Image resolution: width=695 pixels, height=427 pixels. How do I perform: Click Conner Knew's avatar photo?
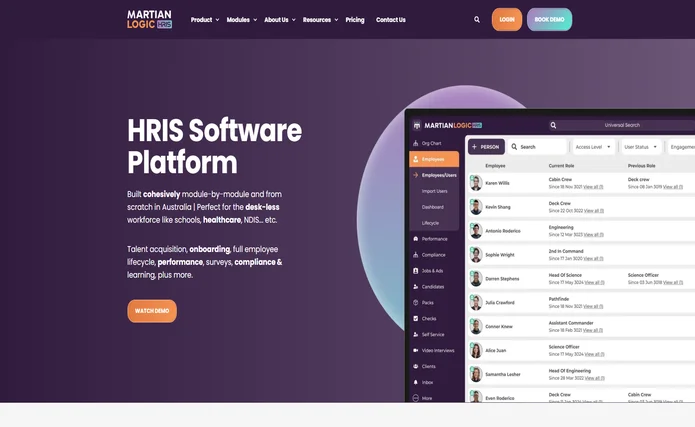476,326
